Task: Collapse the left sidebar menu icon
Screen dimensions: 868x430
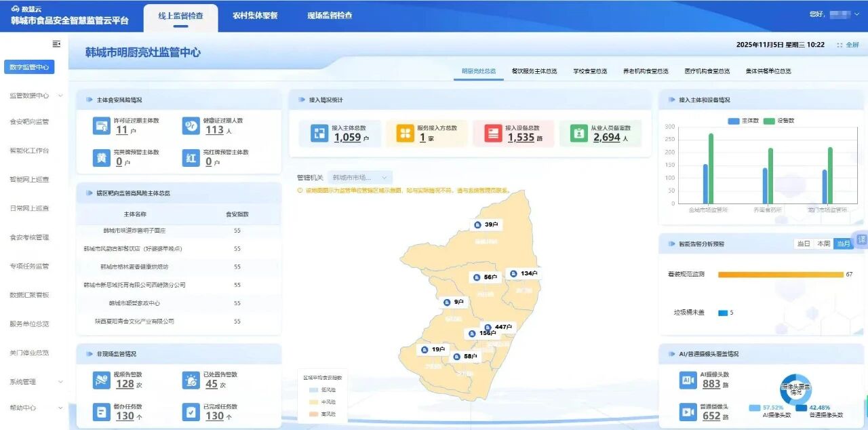Action: [56, 44]
